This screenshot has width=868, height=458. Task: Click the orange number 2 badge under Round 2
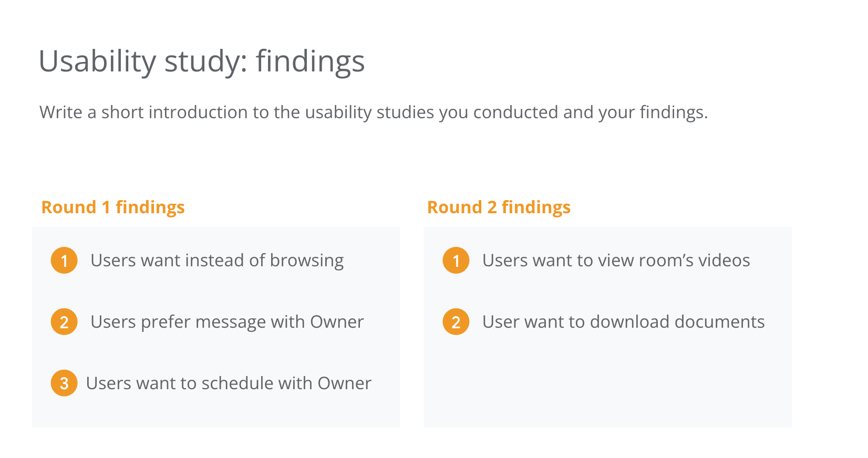456,322
